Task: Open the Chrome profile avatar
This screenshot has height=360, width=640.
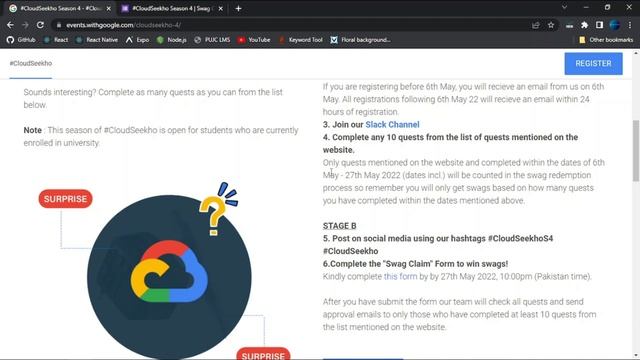Action: [x=615, y=25]
